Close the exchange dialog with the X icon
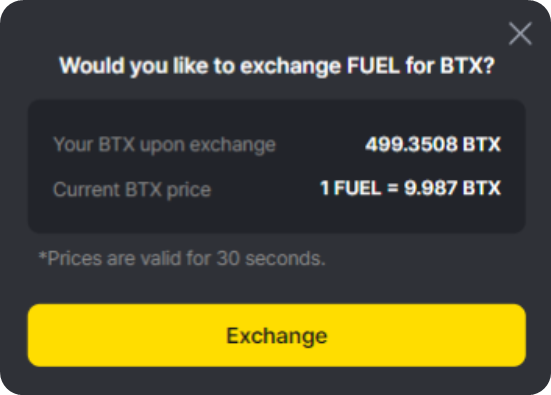Screen dimensions: 551x395 [520, 34]
